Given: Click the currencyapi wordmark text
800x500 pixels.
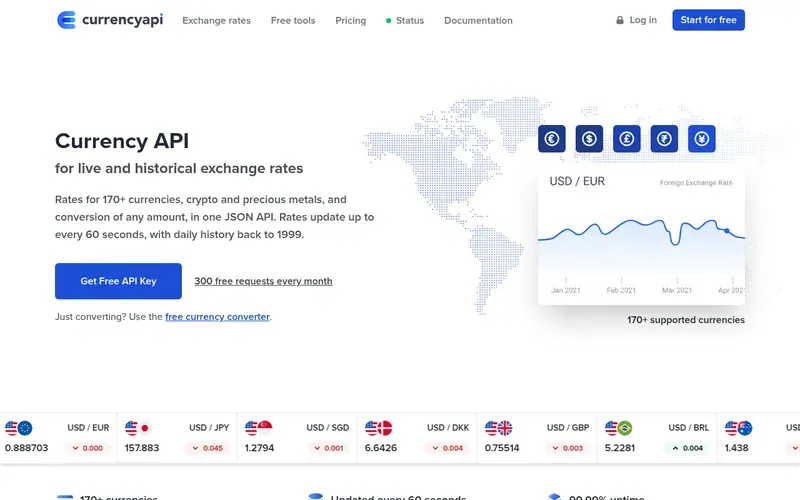Looking at the screenshot, I should tap(122, 20).
